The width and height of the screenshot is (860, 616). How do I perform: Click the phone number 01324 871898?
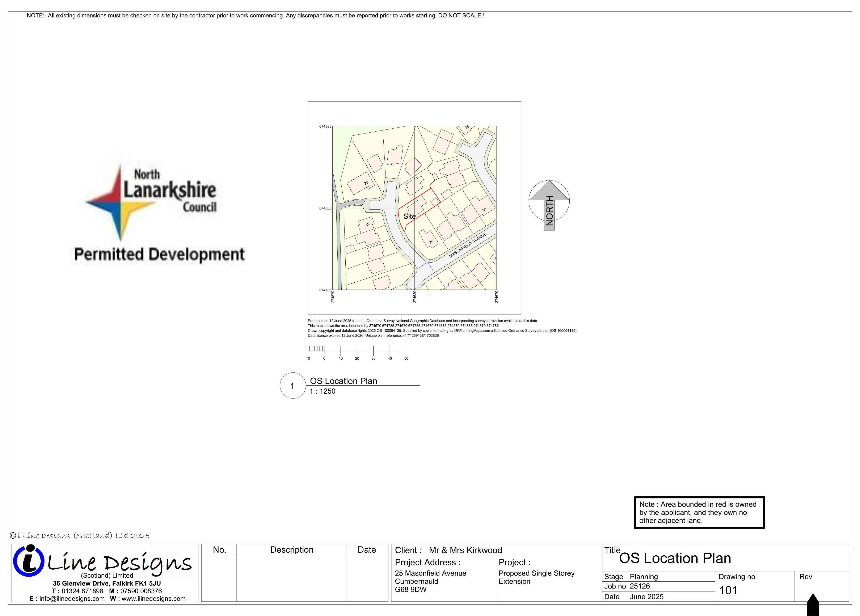click(x=82, y=591)
